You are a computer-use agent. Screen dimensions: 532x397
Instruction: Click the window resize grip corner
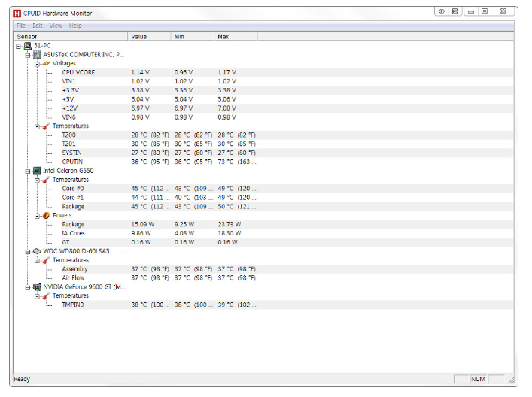[511, 380]
